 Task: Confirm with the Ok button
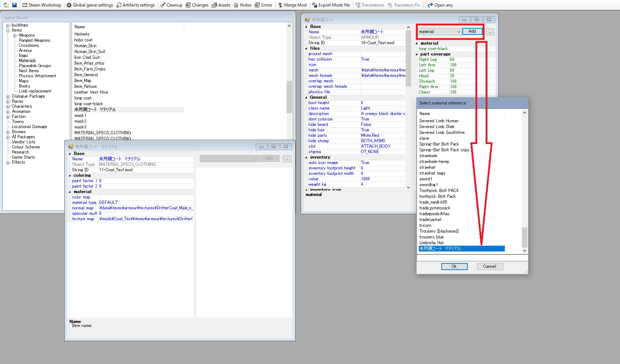point(454,266)
